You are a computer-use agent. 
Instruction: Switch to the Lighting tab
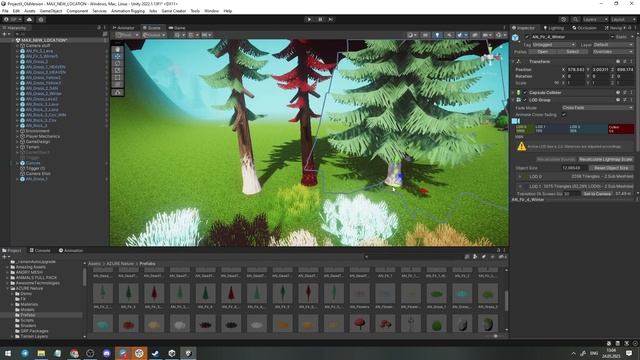point(553,28)
